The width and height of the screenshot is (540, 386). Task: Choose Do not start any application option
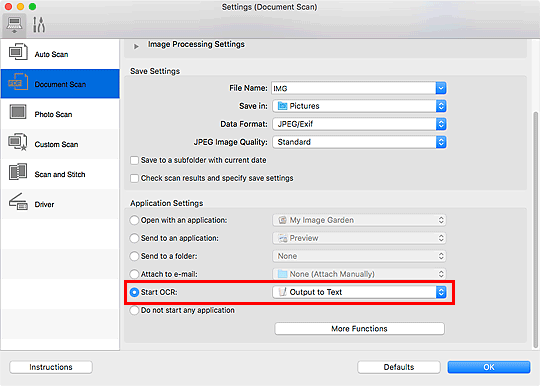click(134, 310)
